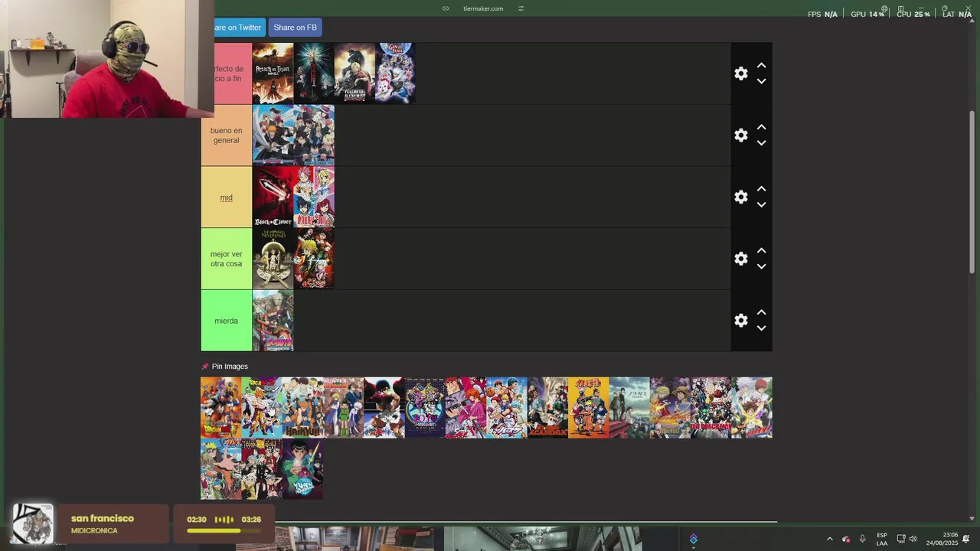Select the Fullmetal Alchemist poster
Screen dimensions: 980x551
tap(354, 73)
